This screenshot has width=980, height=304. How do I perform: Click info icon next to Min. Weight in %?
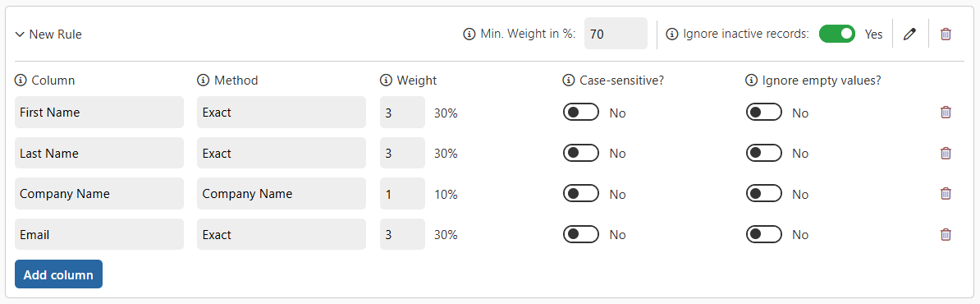tap(469, 35)
